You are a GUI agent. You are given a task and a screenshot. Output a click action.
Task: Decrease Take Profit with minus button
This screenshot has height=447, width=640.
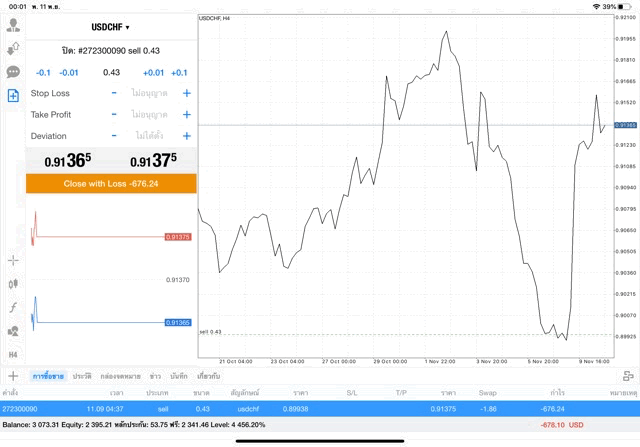(x=114, y=114)
